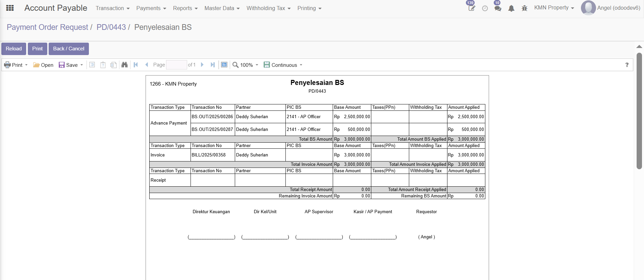644x280 pixels.
Task: Open the 100% zoom level dropdown
Action: point(250,65)
